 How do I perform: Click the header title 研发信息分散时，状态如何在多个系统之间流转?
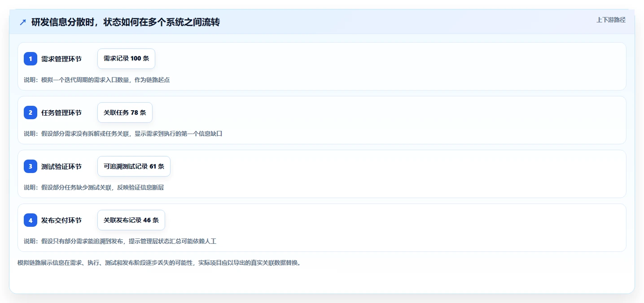click(x=126, y=22)
